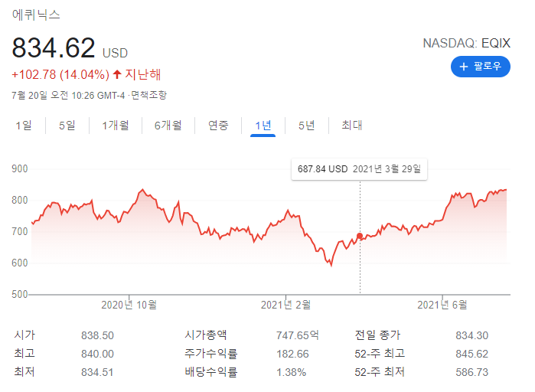Switch to the 1개월 chart tab

[116, 126]
